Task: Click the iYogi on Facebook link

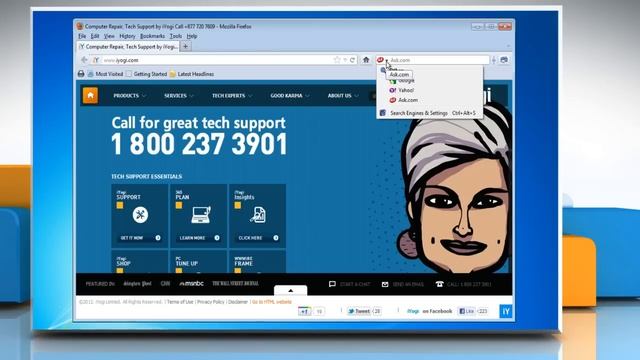Action: (429, 311)
